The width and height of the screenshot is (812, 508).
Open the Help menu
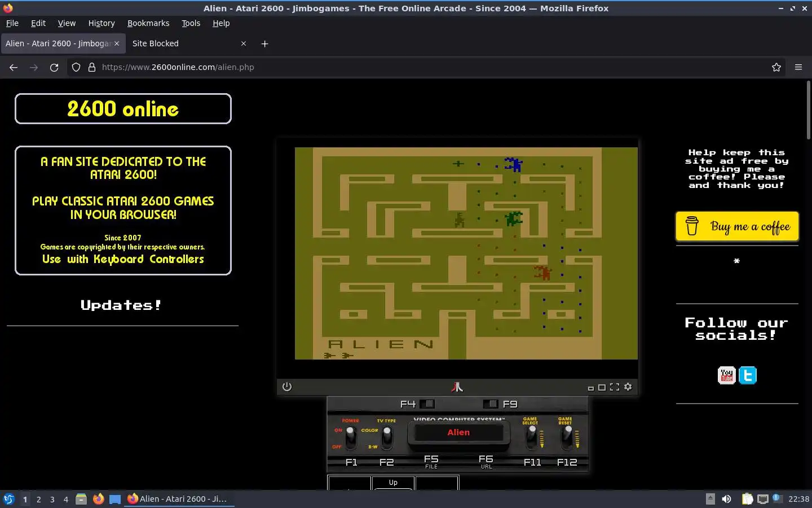(221, 23)
